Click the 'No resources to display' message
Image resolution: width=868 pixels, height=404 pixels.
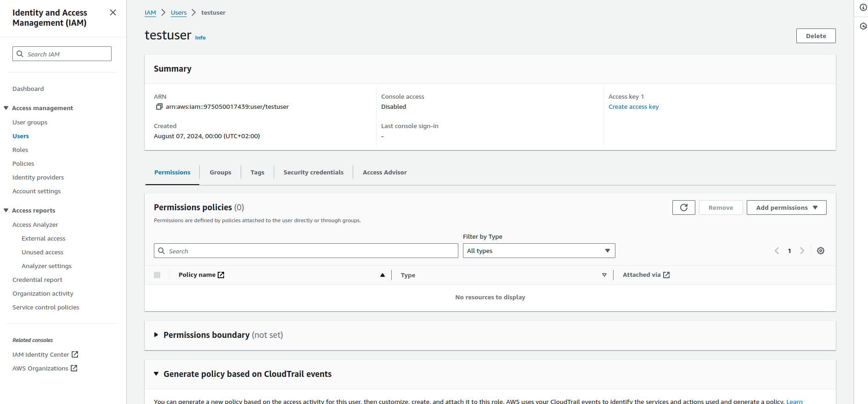coord(490,297)
